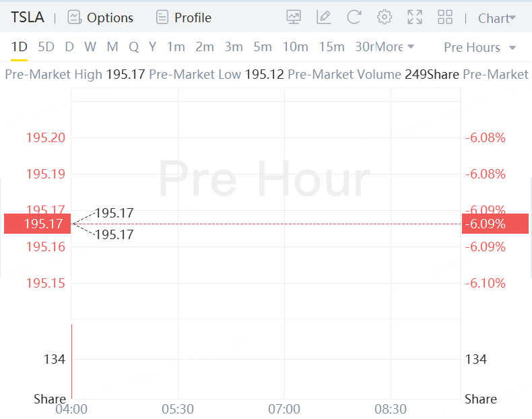This screenshot has width=532, height=419.
Task: Select the 1m interval
Action: pyautogui.click(x=176, y=47)
